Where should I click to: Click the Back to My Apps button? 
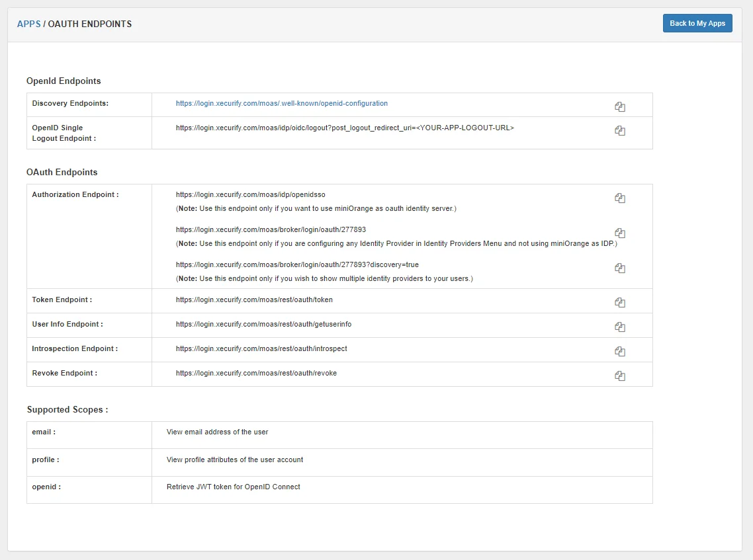(697, 23)
